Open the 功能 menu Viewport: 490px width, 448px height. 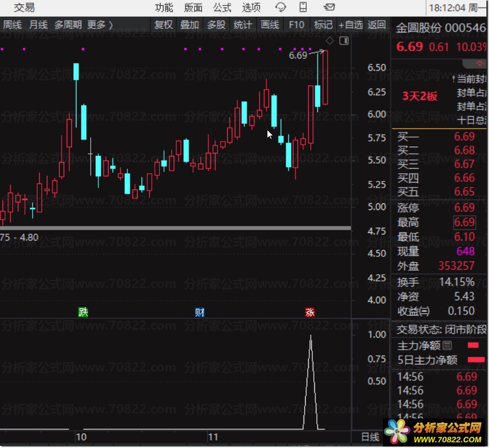tap(164, 7)
